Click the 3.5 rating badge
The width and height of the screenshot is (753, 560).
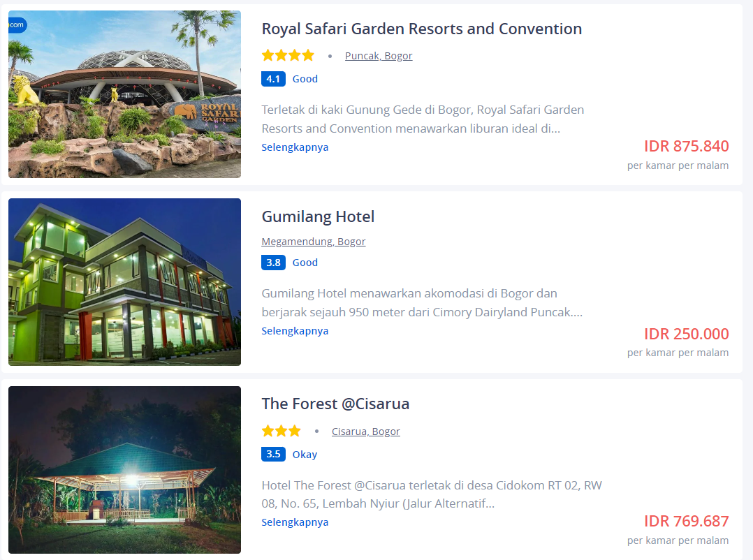point(273,454)
